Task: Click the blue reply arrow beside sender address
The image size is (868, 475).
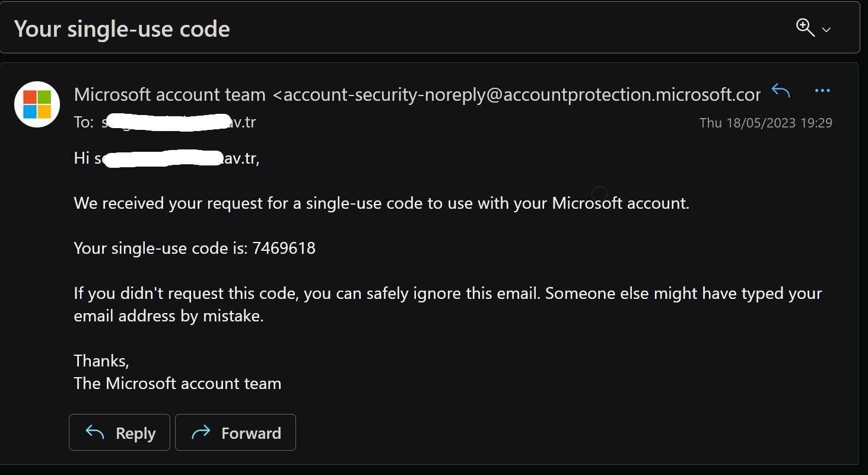Action: 781,91
